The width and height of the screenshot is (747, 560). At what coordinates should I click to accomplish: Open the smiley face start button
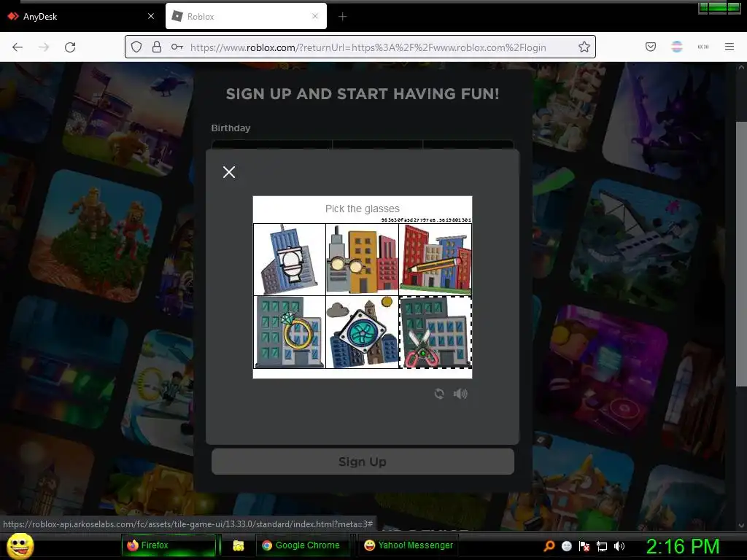tap(20, 545)
